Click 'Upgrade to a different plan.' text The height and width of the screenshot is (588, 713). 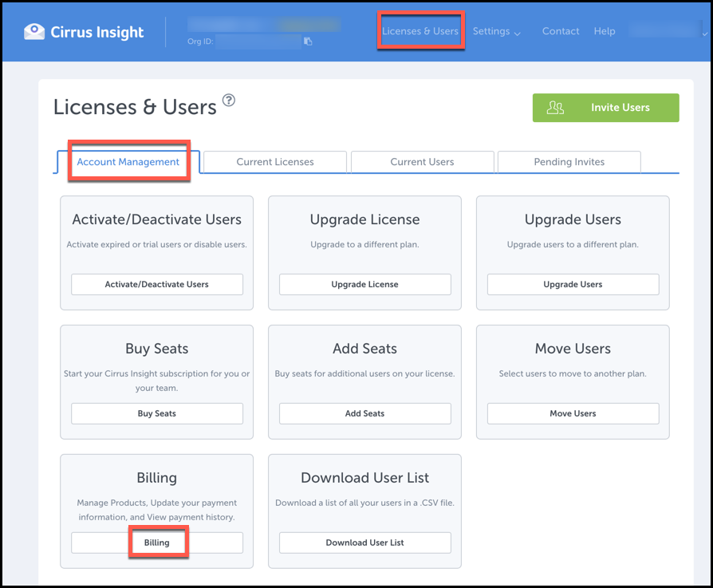(x=364, y=245)
